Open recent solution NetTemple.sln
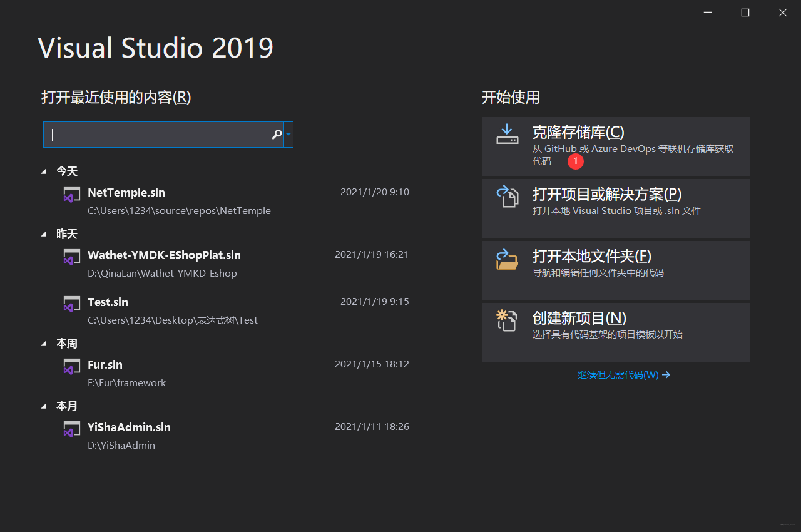 click(x=126, y=193)
